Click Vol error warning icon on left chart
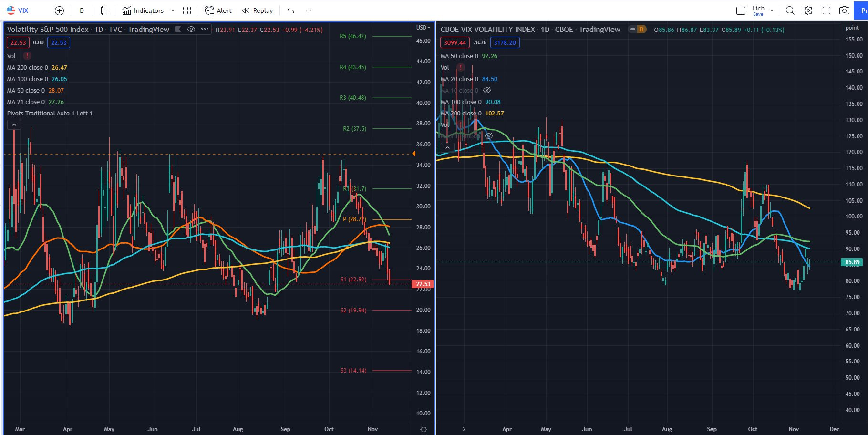This screenshot has width=868, height=435. pos(27,56)
